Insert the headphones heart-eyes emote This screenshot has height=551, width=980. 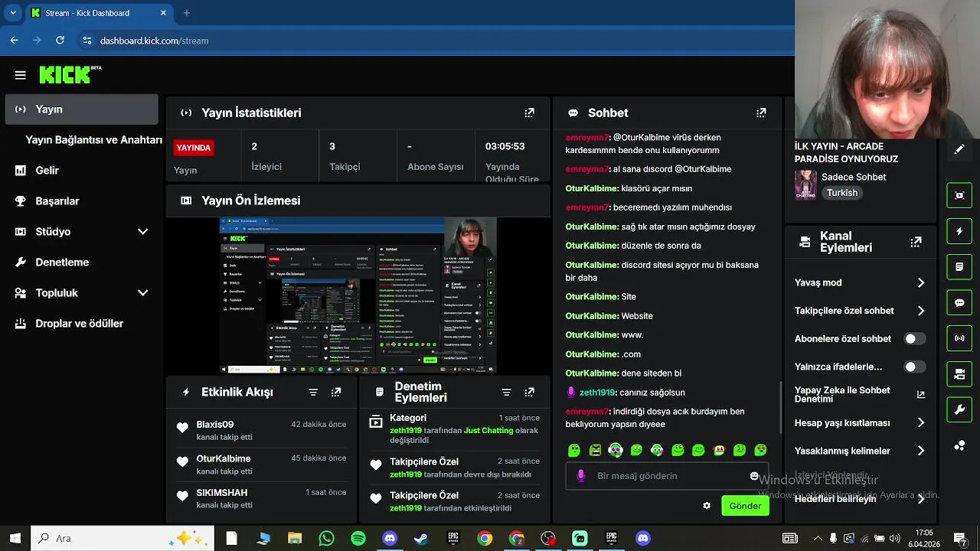pos(616,451)
